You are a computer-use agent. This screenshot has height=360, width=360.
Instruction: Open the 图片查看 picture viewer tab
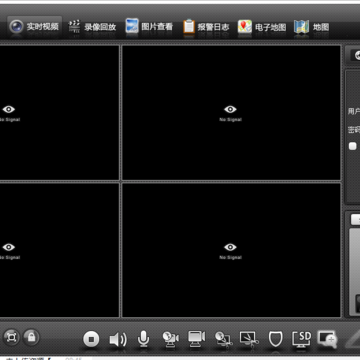(149, 27)
